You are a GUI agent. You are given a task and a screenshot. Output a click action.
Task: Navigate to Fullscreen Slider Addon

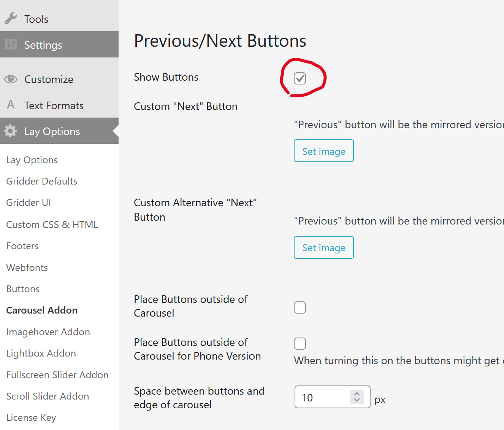(x=57, y=375)
